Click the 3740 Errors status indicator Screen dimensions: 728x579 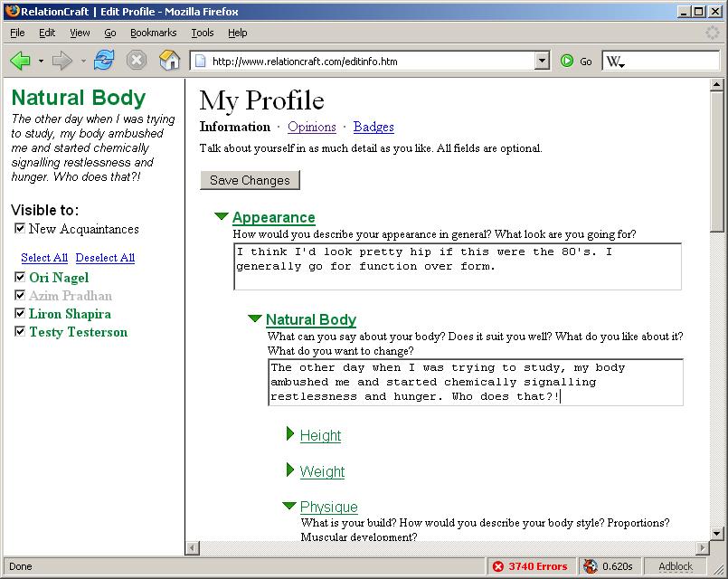(530, 566)
